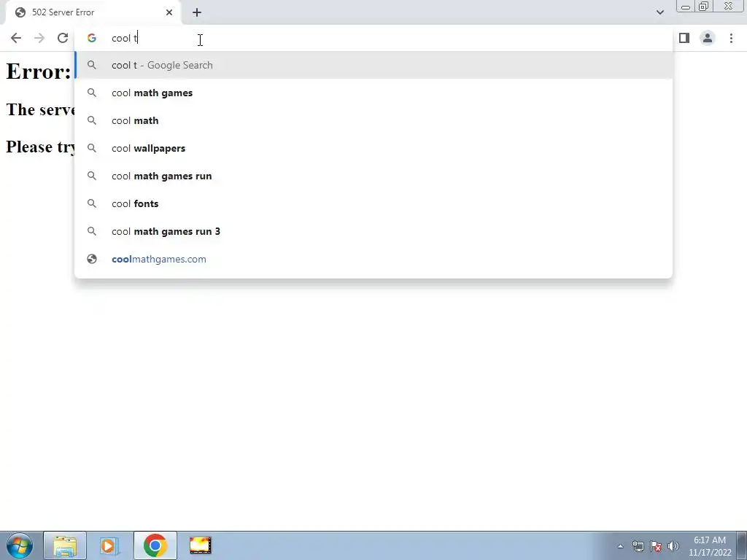The height and width of the screenshot is (560, 747).
Task: Choose 'cool t - Google Search' suggestion
Action: click(x=374, y=65)
